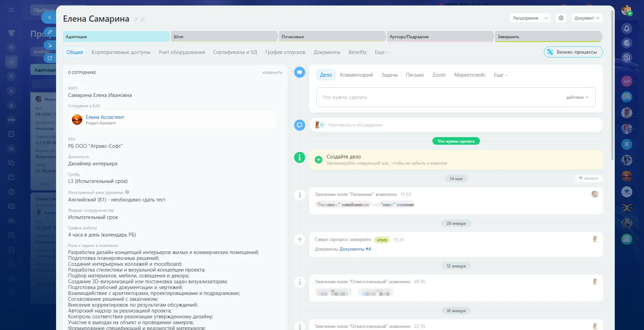Open the icon below the notifications bell

(x=627, y=43)
